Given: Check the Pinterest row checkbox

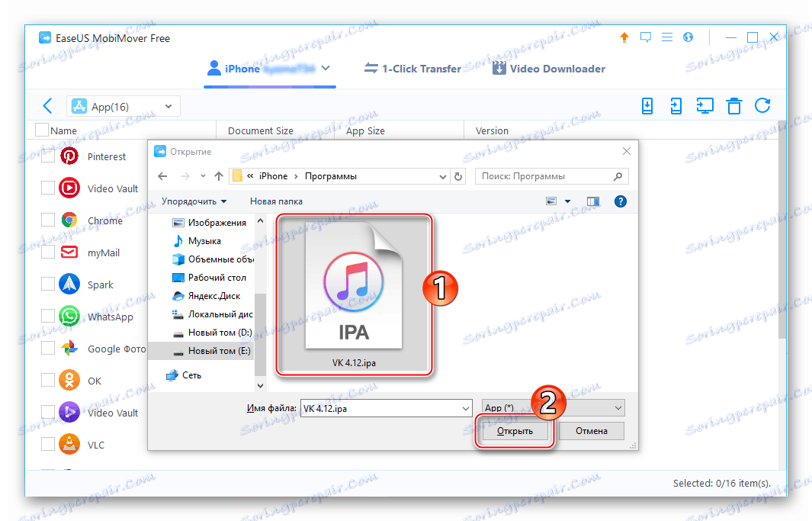Looking at the screenshot, I should [x=47, y=156].
